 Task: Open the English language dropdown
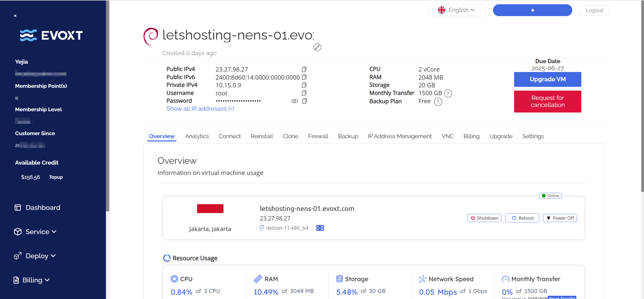457,10
